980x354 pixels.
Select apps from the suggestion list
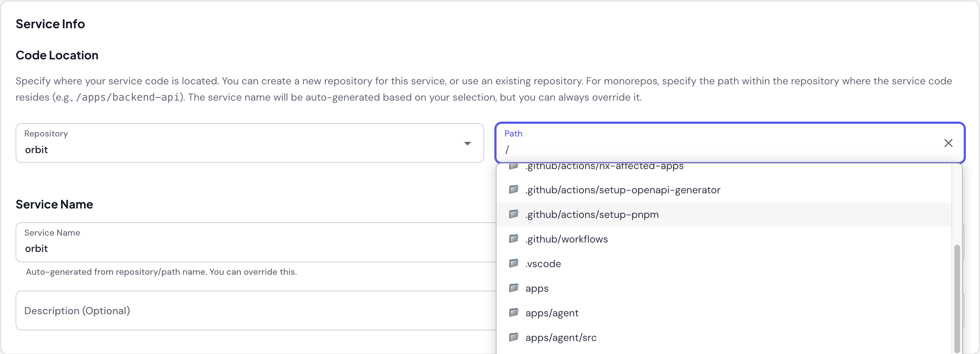tap(536, 288)
